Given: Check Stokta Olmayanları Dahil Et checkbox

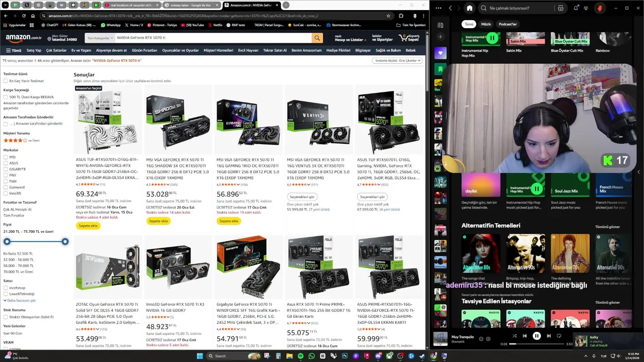Looking at the screenshot, I should [6, 317].
